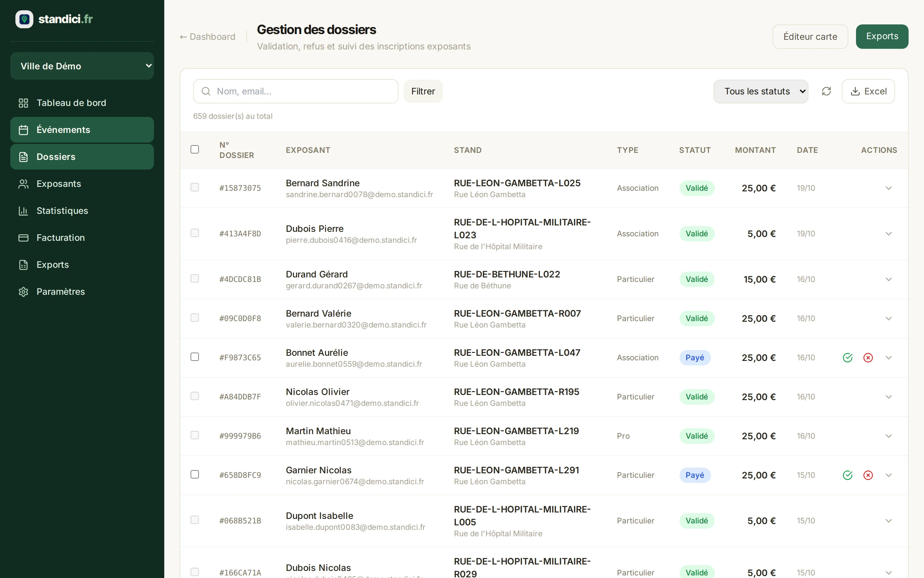Download the Excel export

click(x=868, y=92)
